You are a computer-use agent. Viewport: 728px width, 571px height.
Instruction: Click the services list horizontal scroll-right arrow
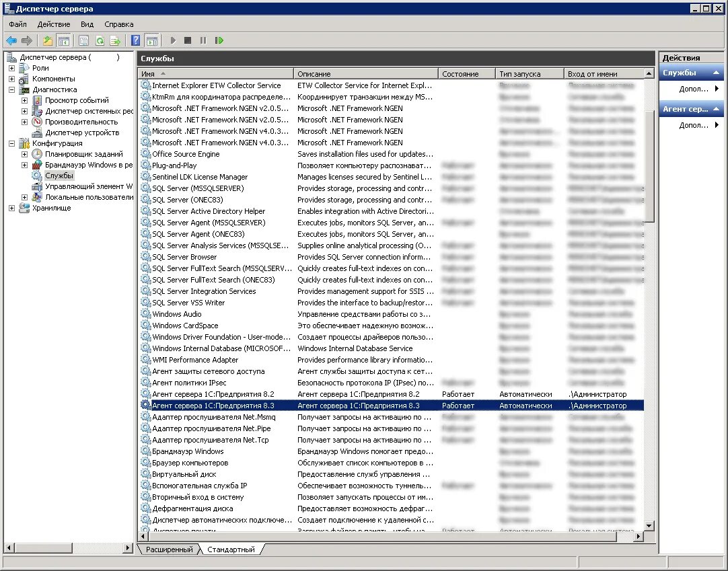[x=639, y=536]
